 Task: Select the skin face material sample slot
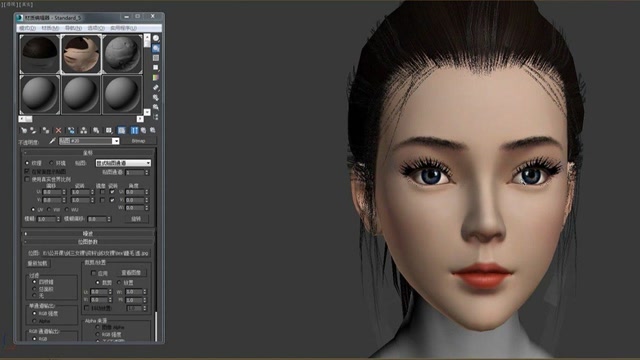pyautogui.click(x=81, y=54)
